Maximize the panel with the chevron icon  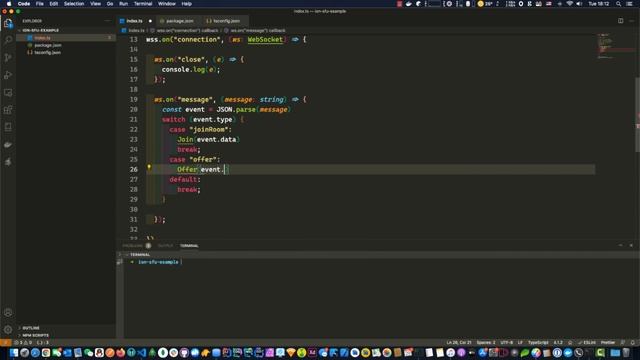pos(620,245)
